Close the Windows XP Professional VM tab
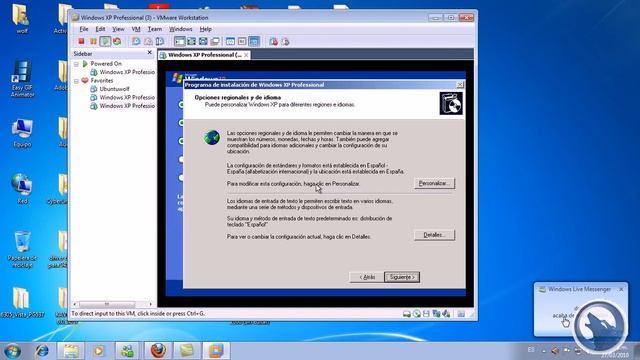The width and height of the screenshot is (640, 360). pos(246,55)
